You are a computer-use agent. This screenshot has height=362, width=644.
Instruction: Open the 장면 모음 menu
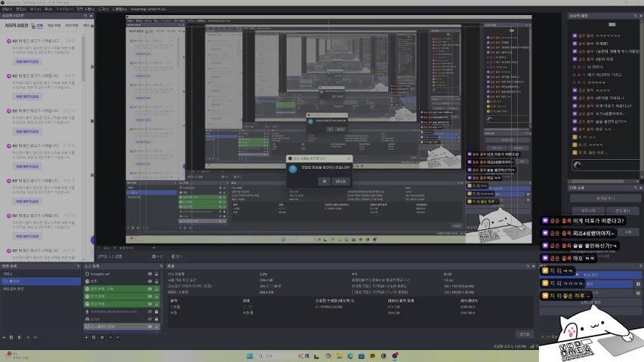(85, 9)
